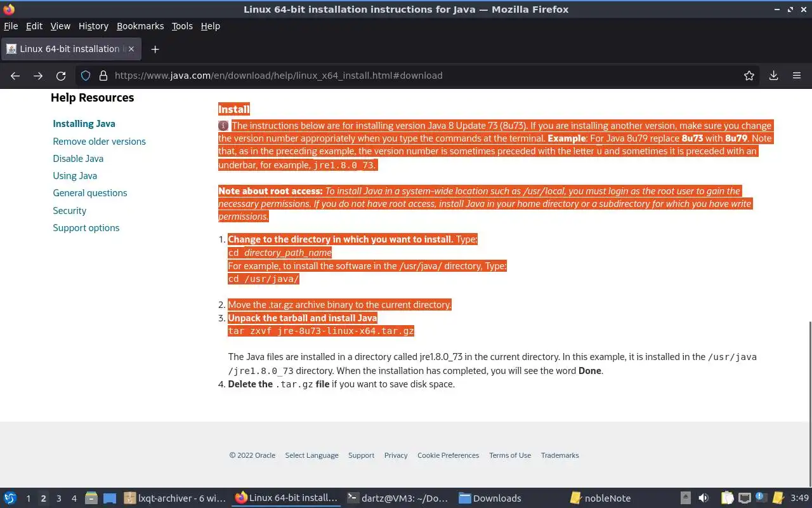Image resolution: width=812 pixels, height=508 pixels.
Task: Open the Edit menu
Action: pyautogui.click(x=34, y=26)
